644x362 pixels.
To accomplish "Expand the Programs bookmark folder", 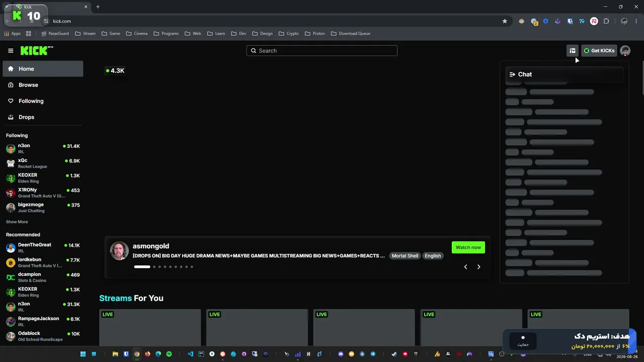I will 166,34.
